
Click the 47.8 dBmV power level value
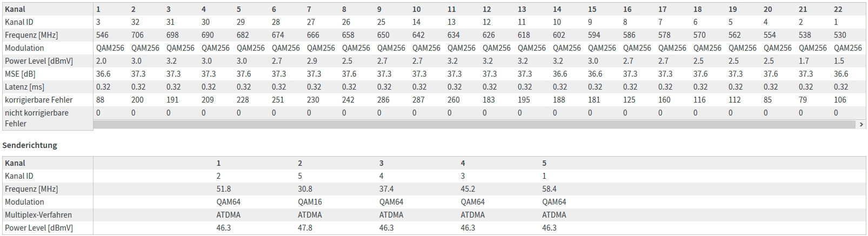[x=305, y=228]
